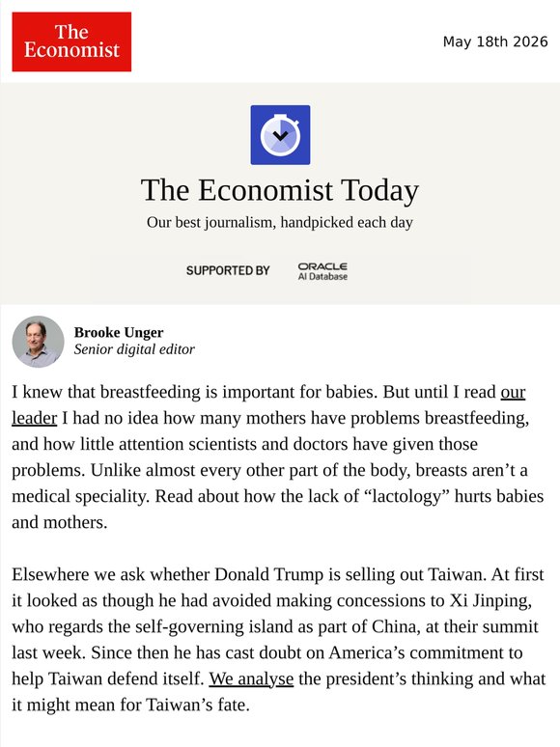This screenshot has height=747, width=560.
Task: Click the red Economist logo
Action: click(x=71, y=41)
